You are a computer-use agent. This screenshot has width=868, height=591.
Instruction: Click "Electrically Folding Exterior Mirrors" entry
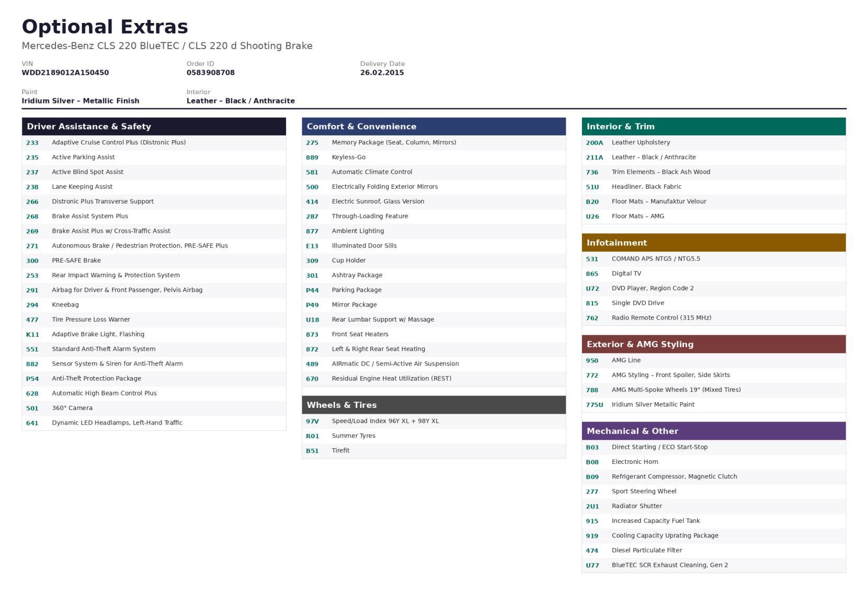(x=433, y=187)
